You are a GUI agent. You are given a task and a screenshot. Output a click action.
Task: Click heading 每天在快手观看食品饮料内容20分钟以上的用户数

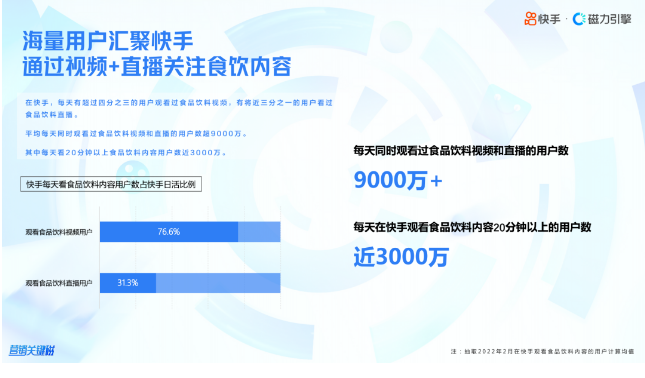[x=472, y=227]
